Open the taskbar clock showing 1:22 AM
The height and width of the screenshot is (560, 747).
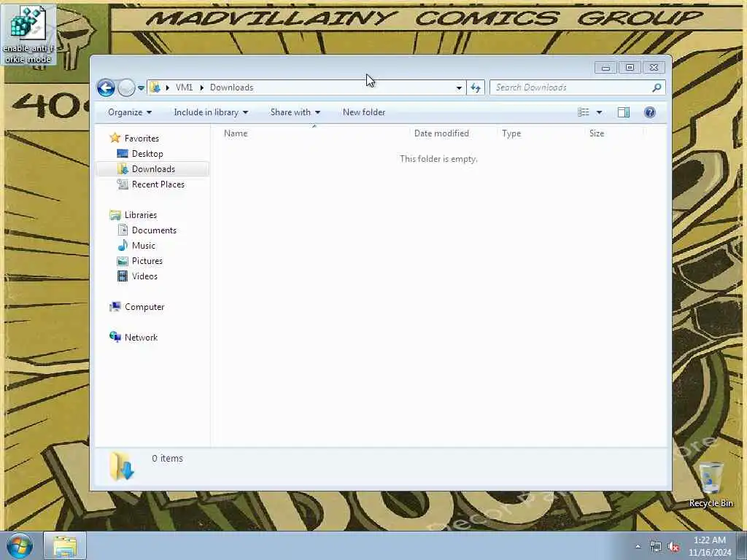tap(709, 546)
